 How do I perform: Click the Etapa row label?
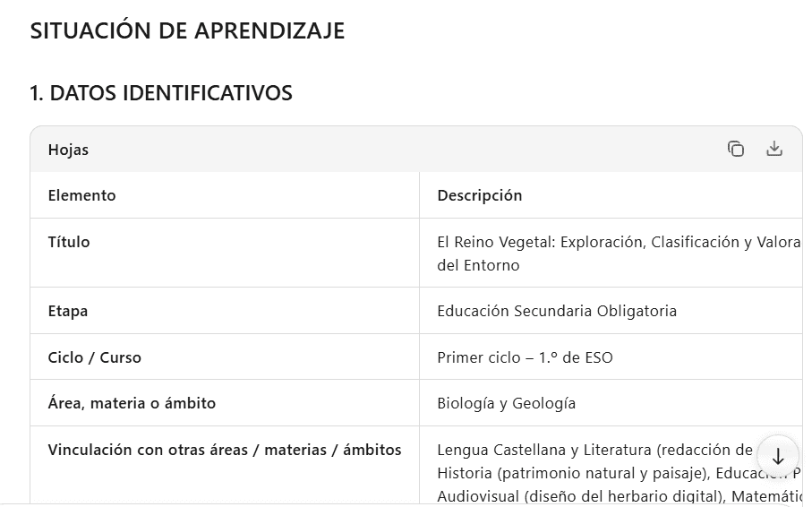coord(68,311)
